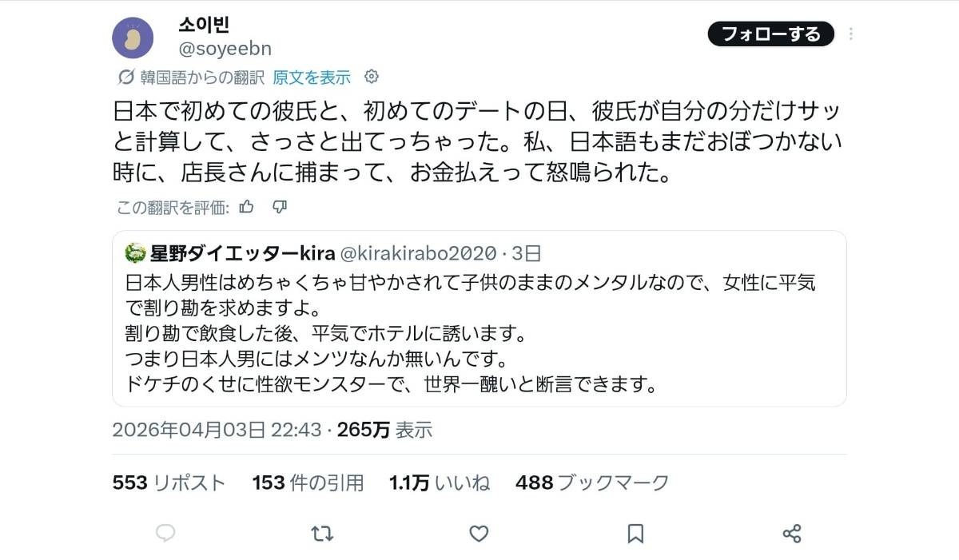
Task: Bookmark this tweet with the bookmark icon
Action: point(635,533)
